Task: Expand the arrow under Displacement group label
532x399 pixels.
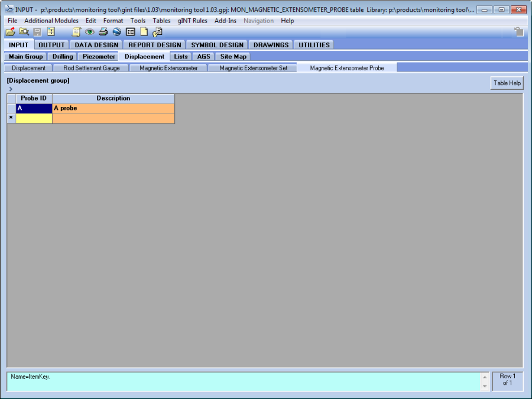Action: click(x=11, y=89)
